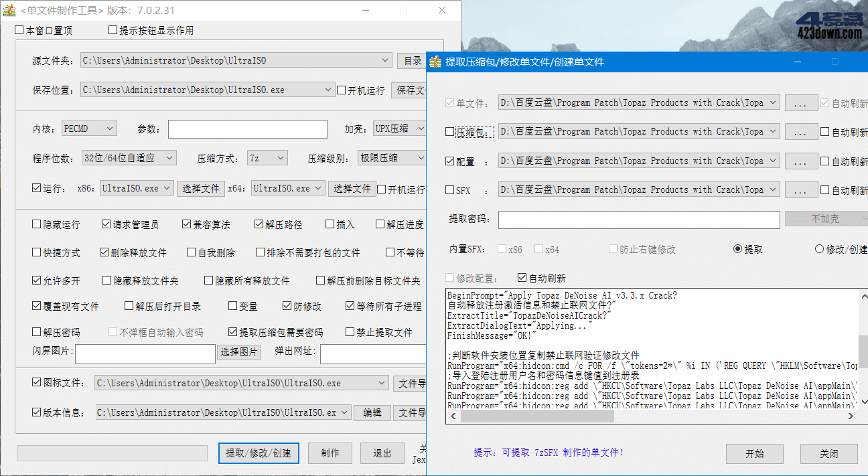This screenshot has height=476, width=868.
Task: Select the 修改/创建 radio button
Action: point(821,248)
